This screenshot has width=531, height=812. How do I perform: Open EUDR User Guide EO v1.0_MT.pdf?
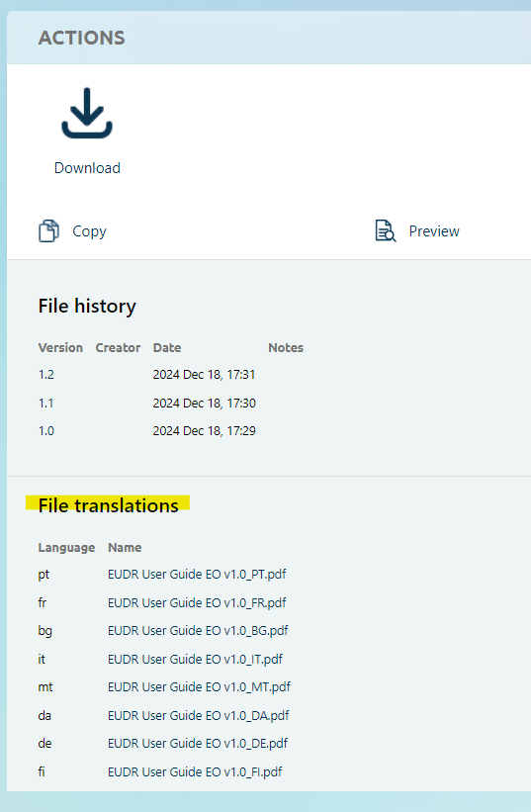click(199, 687)
